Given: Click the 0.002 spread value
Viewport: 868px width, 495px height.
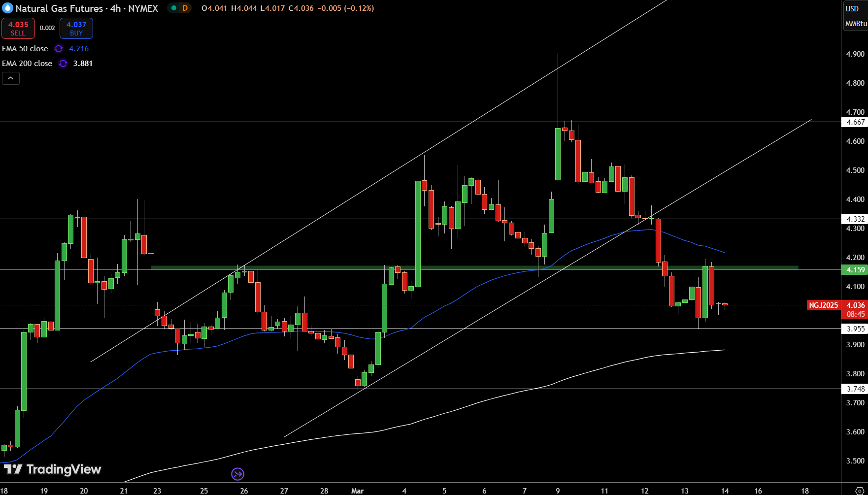Looking at the screenshot, I should [x=47, y=28].
